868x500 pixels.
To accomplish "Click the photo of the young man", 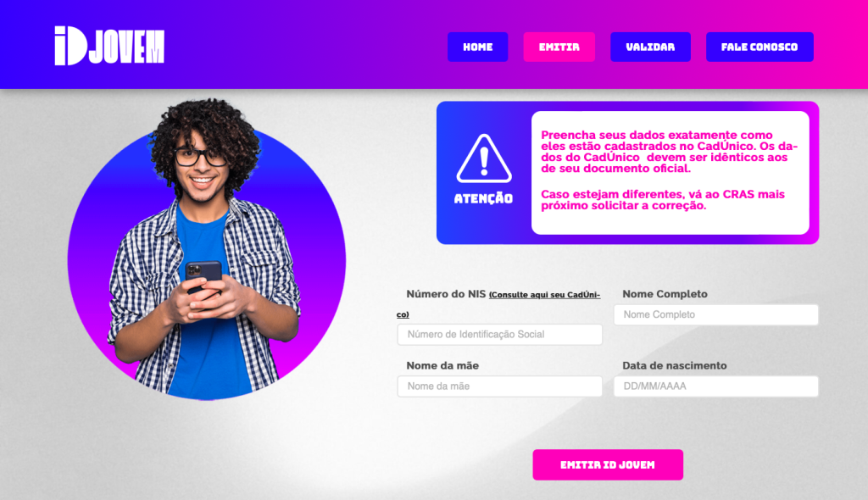I will pyautogui.click(x=206, y=249).
